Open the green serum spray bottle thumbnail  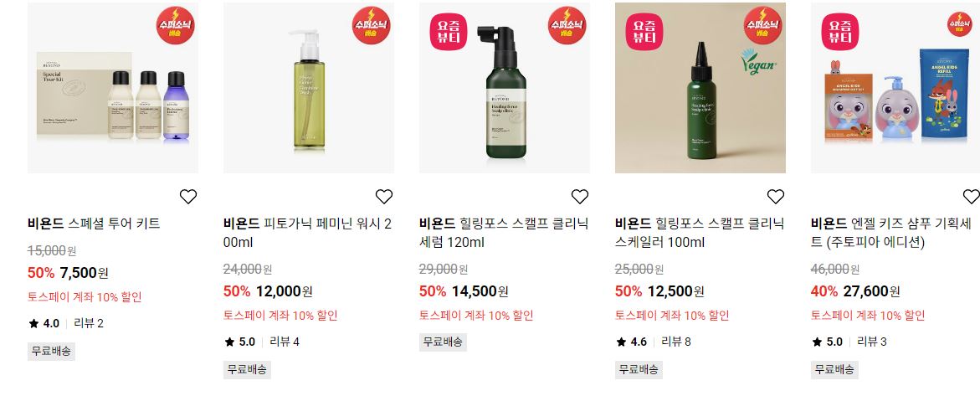point(505,88)
